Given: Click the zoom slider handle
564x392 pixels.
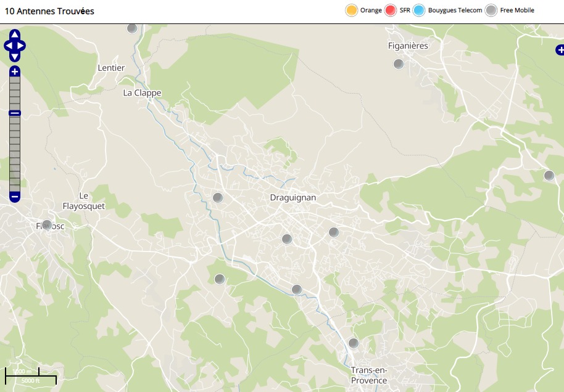Looking at the screenshot, I should 15,113.
